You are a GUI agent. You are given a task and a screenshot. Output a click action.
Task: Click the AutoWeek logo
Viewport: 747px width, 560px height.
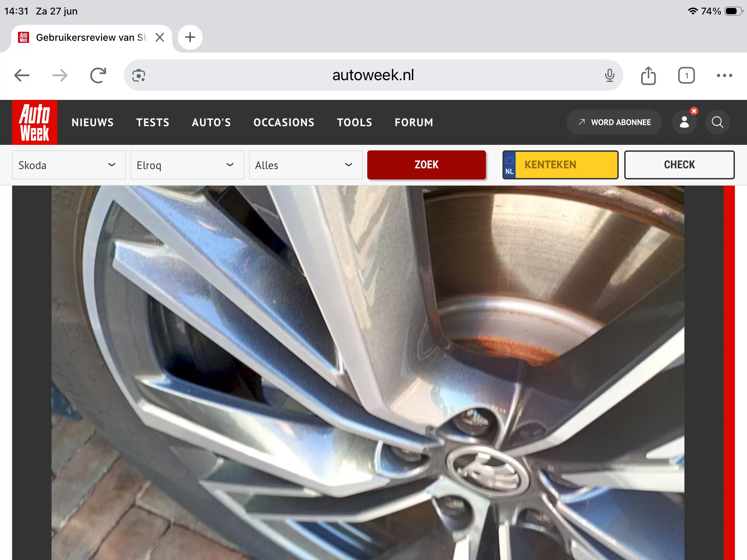point(35,122)
